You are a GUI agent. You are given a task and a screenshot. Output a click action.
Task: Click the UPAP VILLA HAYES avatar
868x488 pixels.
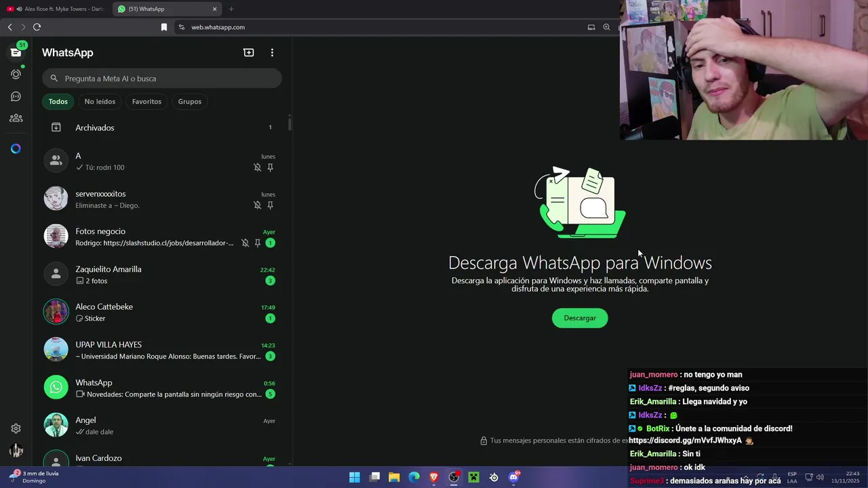[56, 350]
